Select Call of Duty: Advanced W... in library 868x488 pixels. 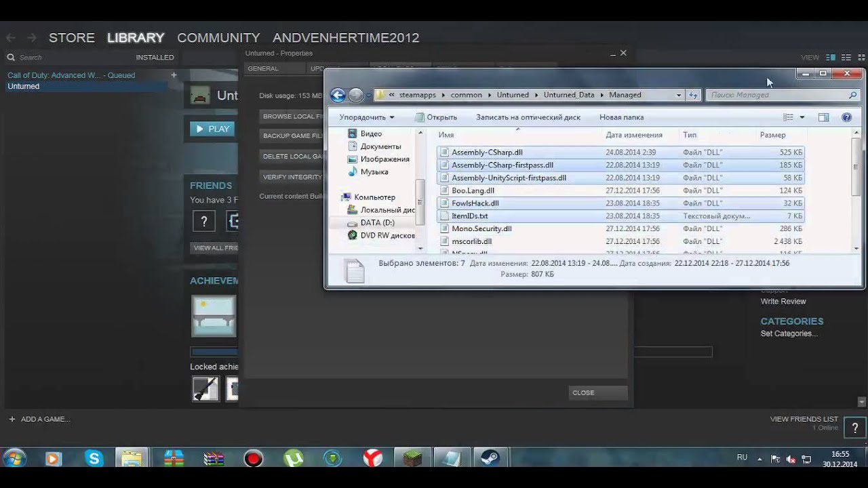[71, 75]
